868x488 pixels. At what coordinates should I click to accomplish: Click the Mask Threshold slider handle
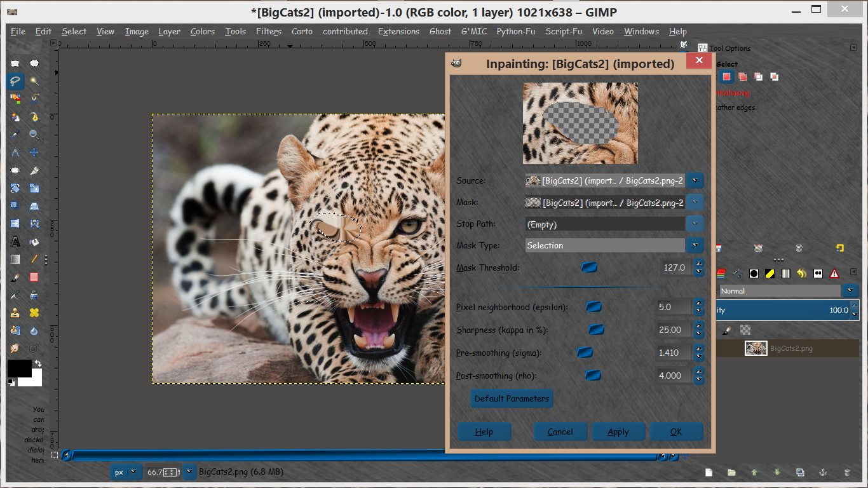coord(589,268)
